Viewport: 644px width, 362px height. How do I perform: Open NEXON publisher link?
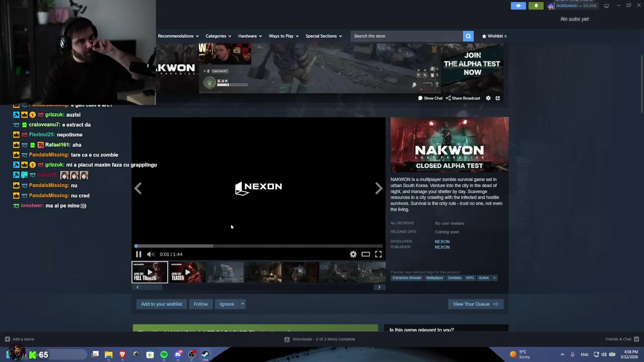coord(442,247)
